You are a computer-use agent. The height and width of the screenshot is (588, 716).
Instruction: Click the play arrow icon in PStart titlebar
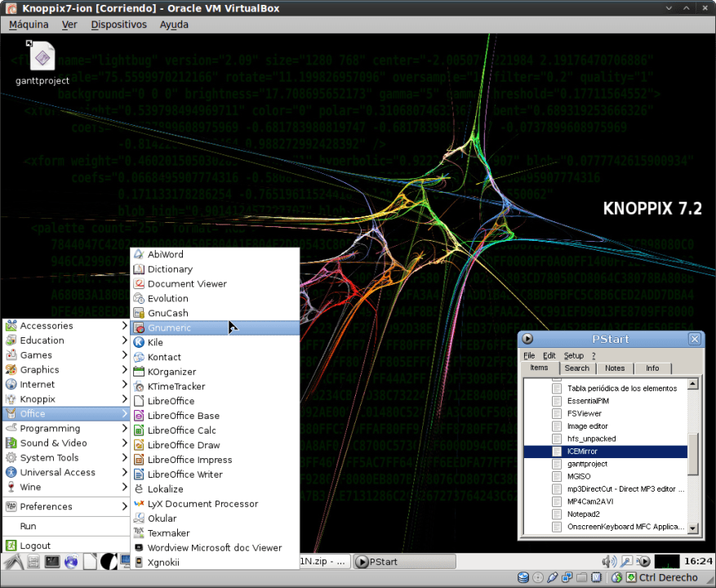[x=527, y=339]
